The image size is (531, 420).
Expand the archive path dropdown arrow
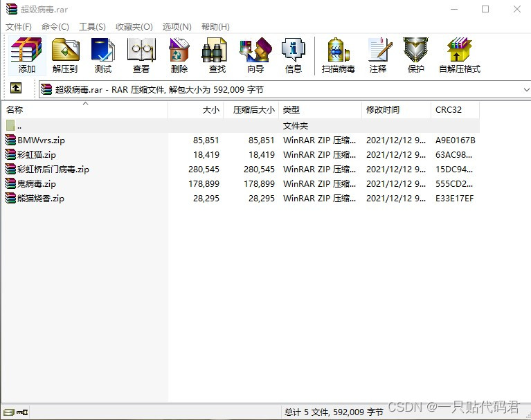click(526, 90)
